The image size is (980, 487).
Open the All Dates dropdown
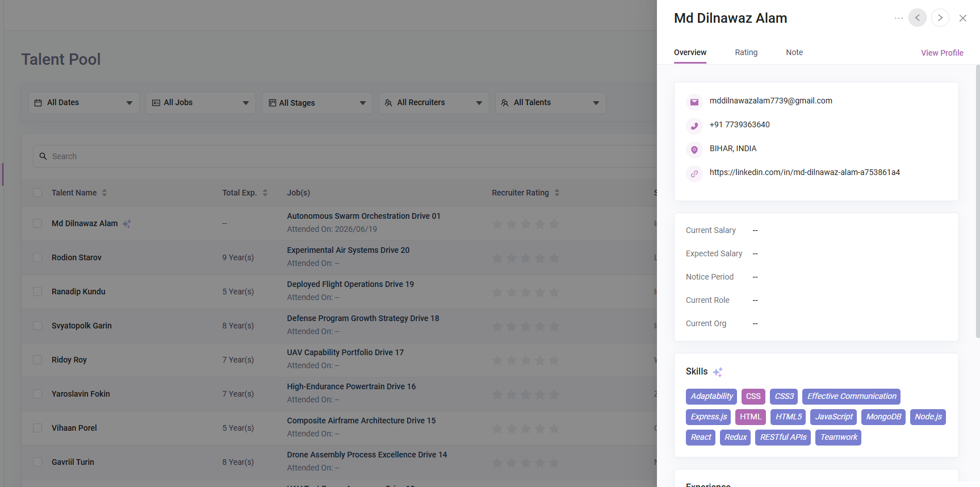[x=84, y=103]
